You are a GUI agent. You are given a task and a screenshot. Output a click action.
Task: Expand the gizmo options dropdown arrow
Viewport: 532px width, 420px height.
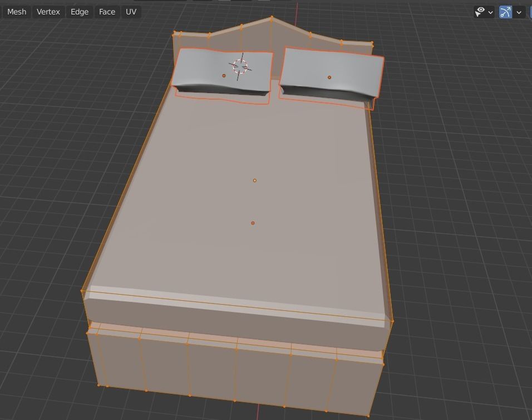(519, 12)
